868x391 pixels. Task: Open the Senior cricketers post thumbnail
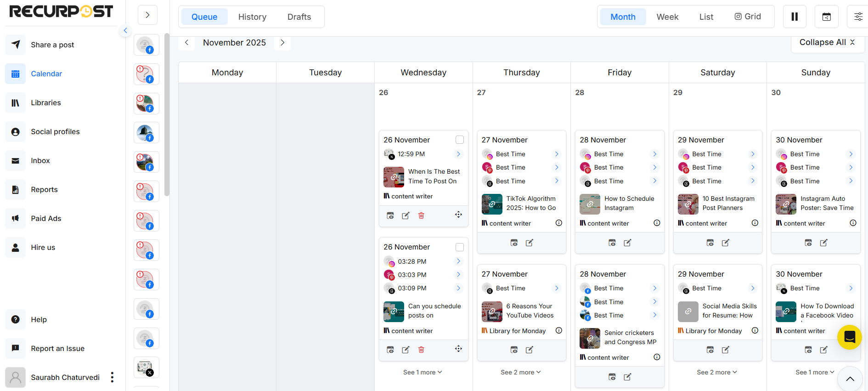(x=590, y=338)
